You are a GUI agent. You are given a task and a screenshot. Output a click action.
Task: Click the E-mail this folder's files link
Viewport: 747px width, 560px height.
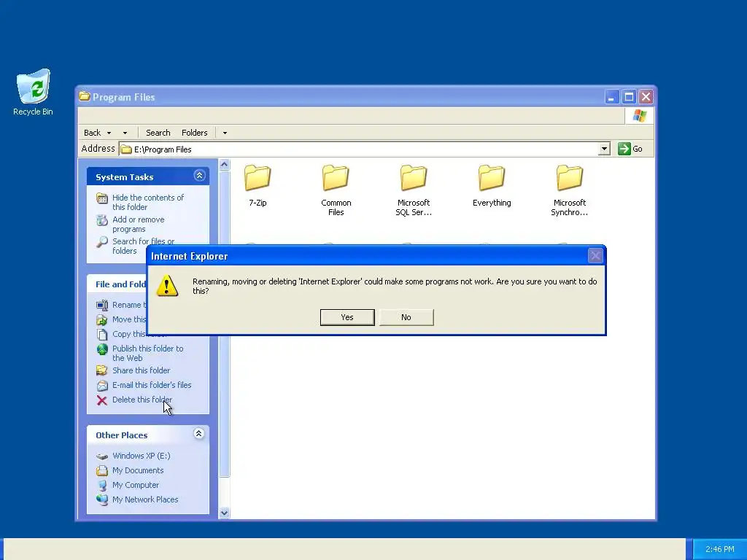point(152,385)
